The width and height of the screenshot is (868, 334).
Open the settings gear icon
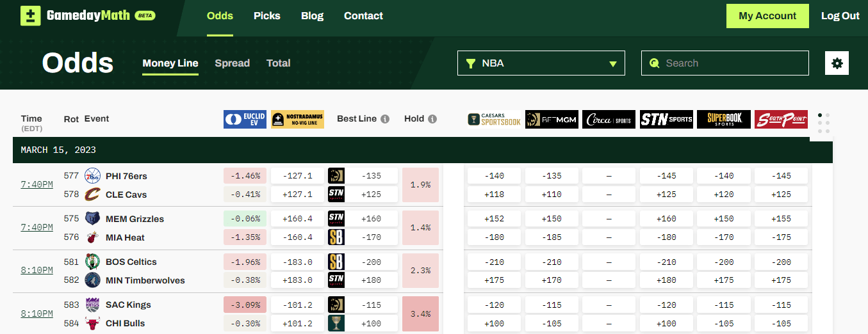coord(837,63)
